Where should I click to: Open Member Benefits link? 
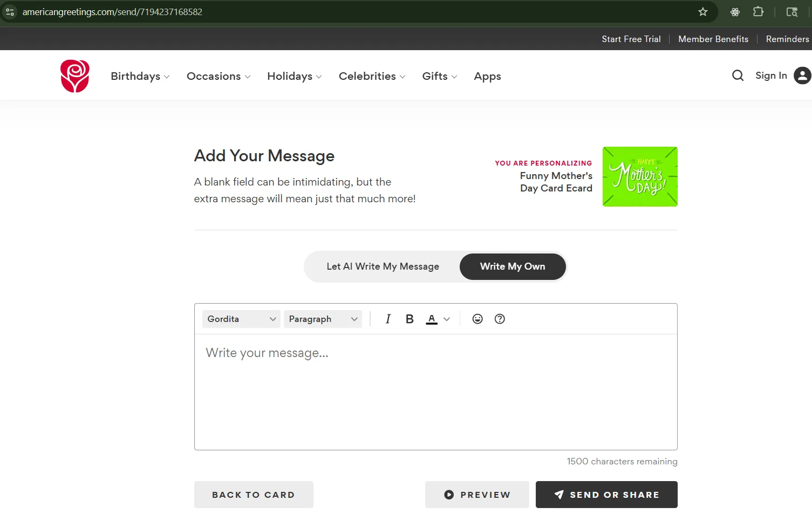click(x=713, y=39)
